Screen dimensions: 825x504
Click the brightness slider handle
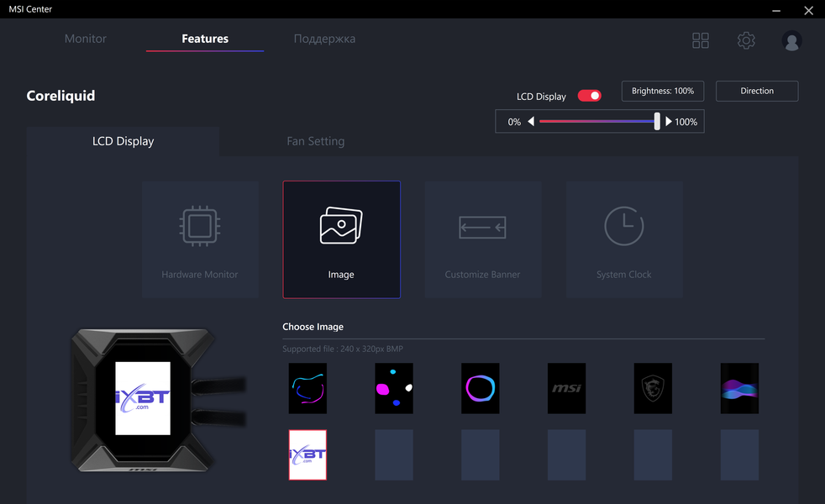(657, 122)
